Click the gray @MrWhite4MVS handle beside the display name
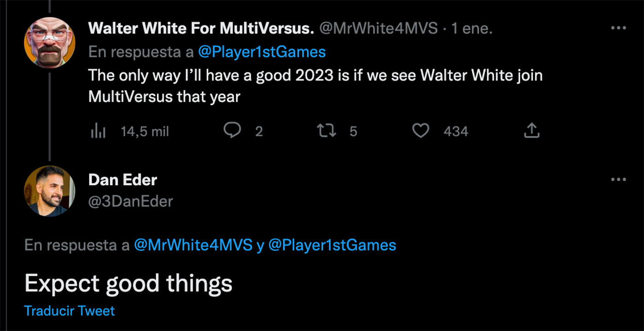 (x=378, y=29)
